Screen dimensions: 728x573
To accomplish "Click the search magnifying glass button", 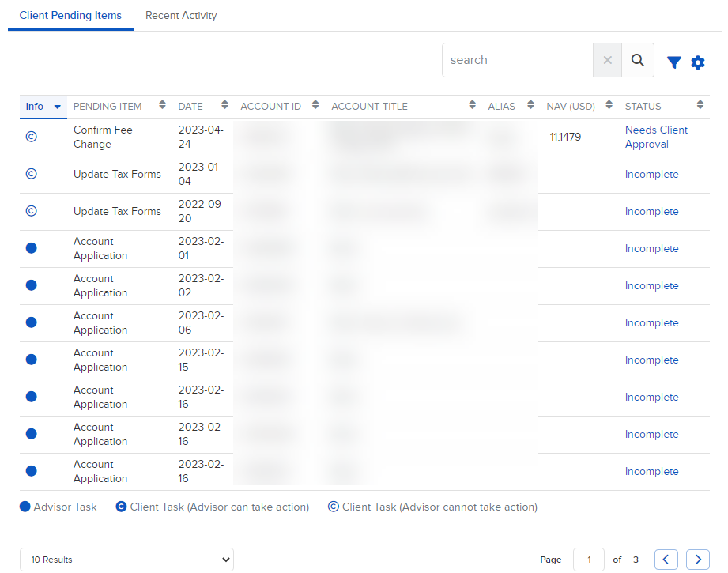I will tap(638, 60).
